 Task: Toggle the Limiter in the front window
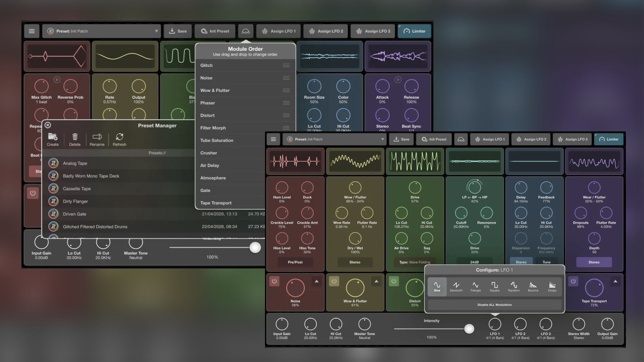click(609, 139)
